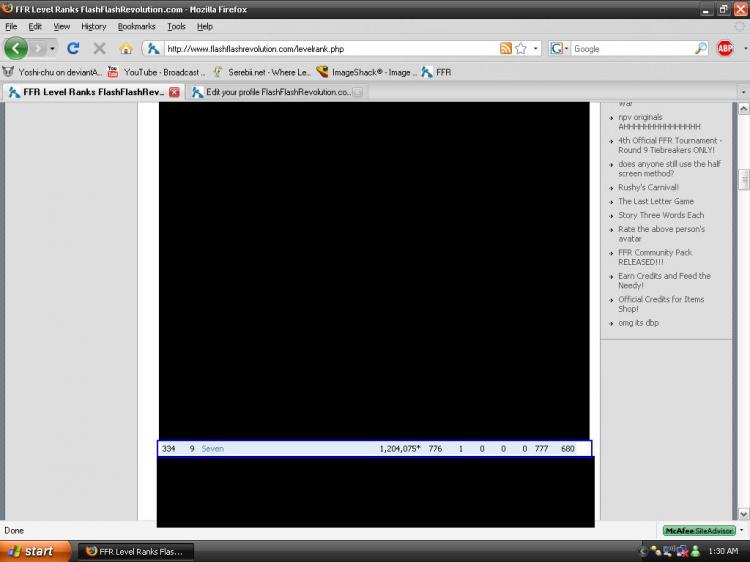The image size is (750, 562).
Task: Switch to the Edit your profile tab
Action: 270,92
